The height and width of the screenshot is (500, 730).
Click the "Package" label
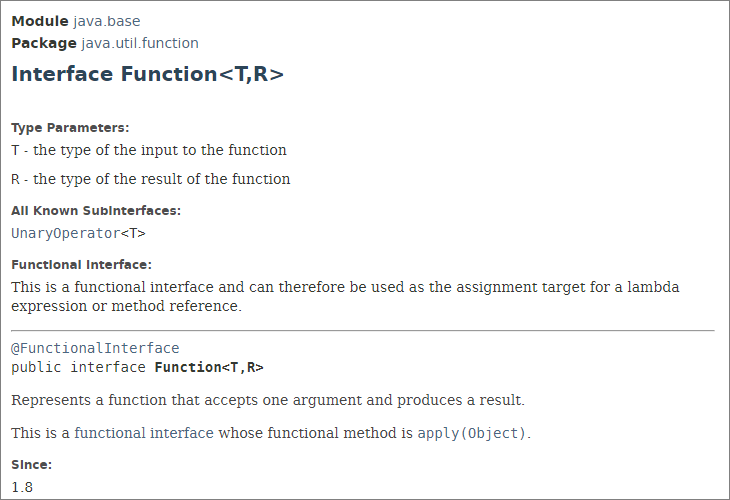43,43
